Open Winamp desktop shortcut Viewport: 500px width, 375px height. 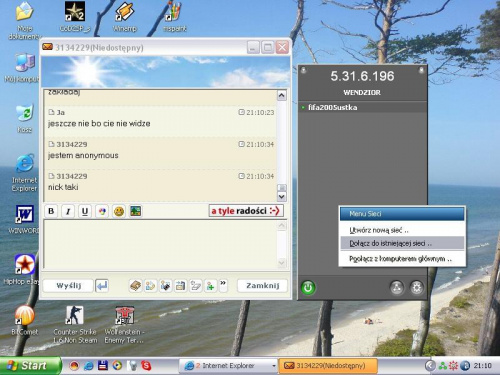[124, 17]
